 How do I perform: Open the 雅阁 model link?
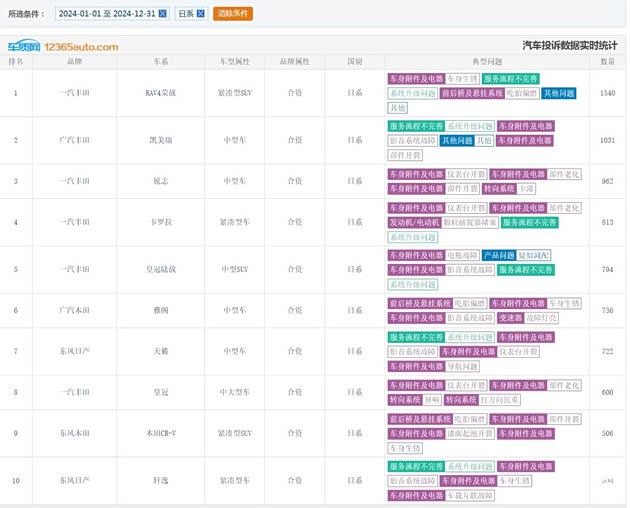pyautogui.click(x=161, y=311)
